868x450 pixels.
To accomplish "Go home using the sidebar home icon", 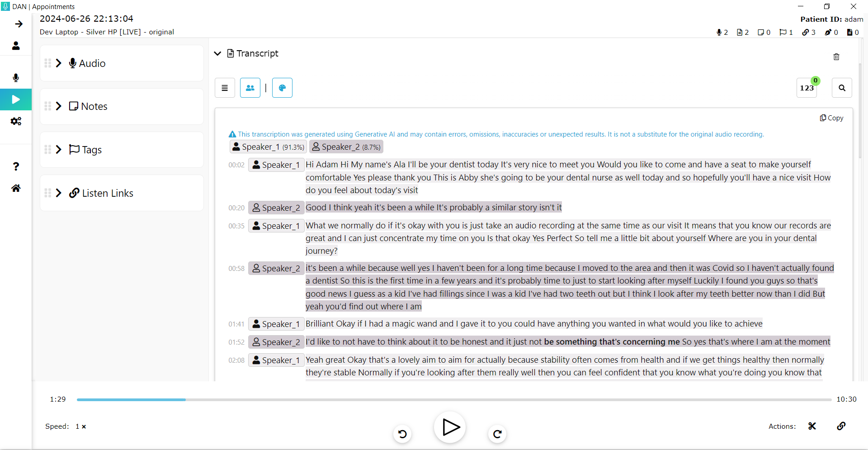I will point(16,188).
